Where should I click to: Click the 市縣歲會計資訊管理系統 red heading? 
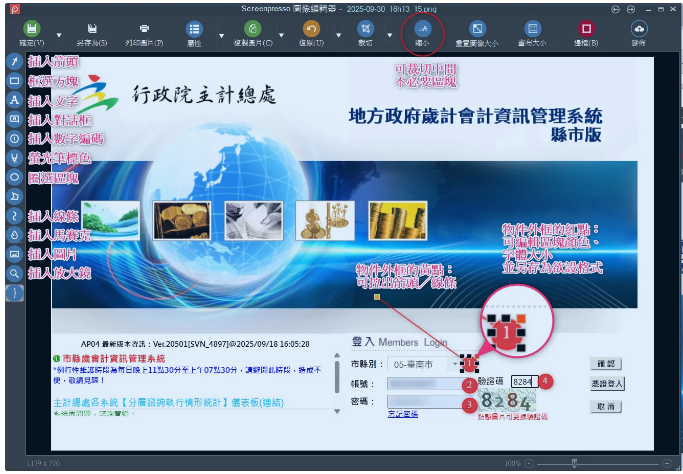pyautogui.click(x=114, y=359)
